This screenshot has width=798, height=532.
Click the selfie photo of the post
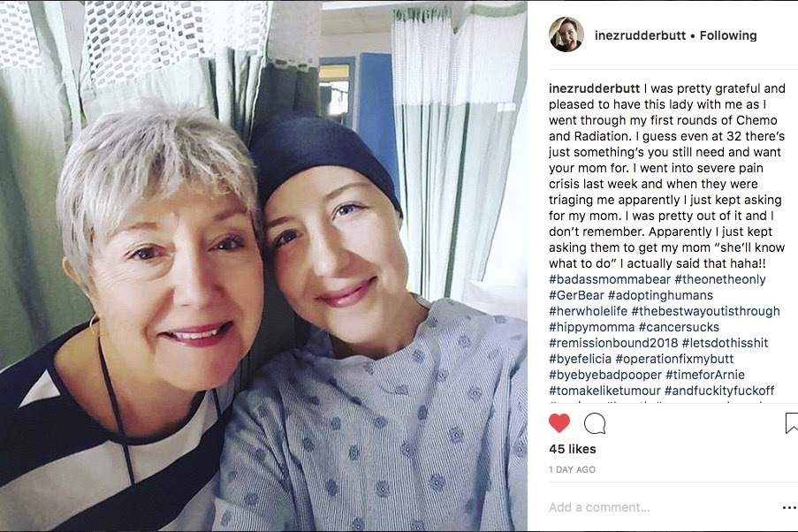tap(263, 266)
